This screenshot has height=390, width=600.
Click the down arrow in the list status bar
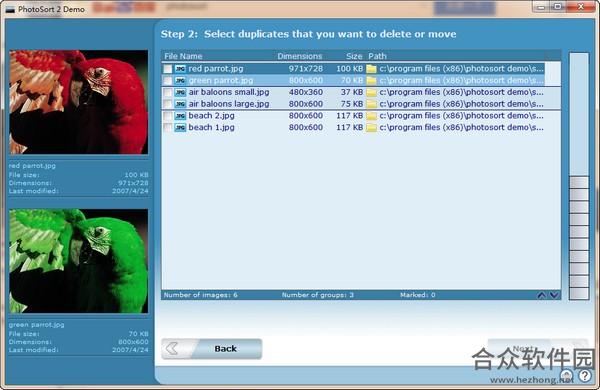point(554,295)
